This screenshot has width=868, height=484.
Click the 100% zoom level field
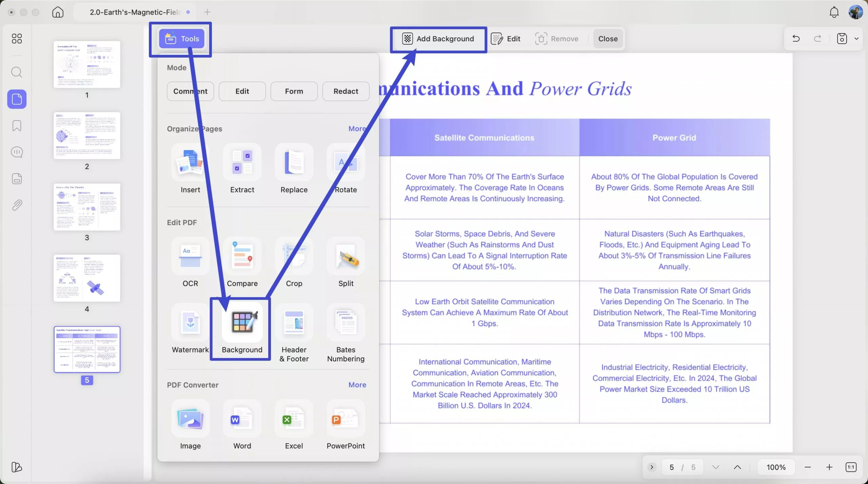point(776,467)
